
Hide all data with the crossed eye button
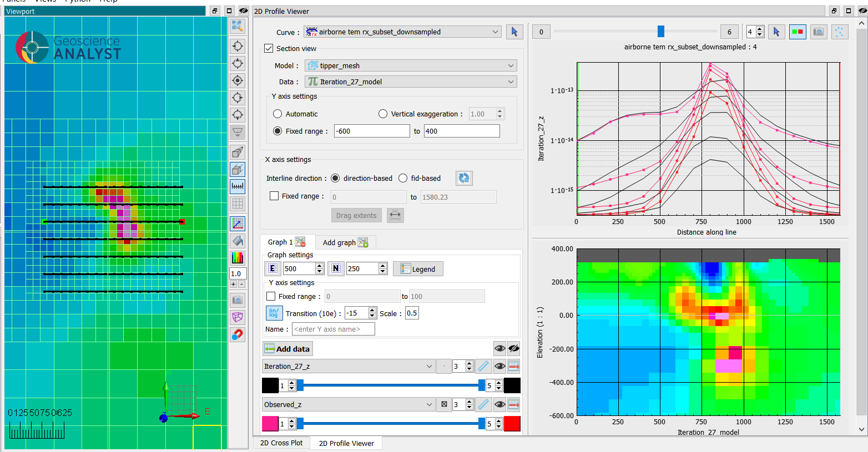click(513, 348)
